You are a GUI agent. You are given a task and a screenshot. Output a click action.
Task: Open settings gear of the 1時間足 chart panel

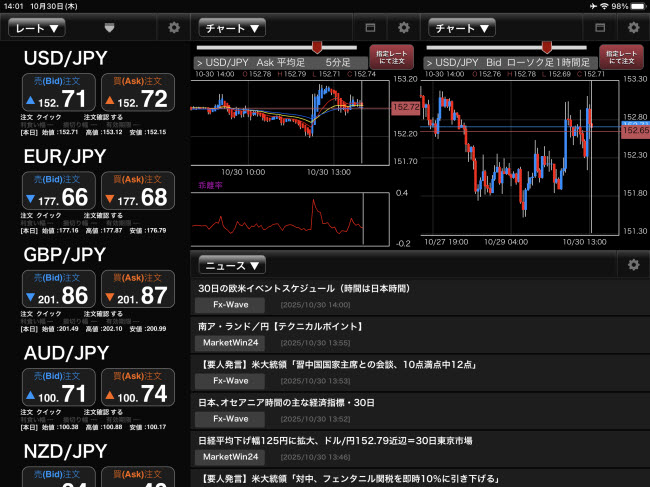click(x=633, y=28)
